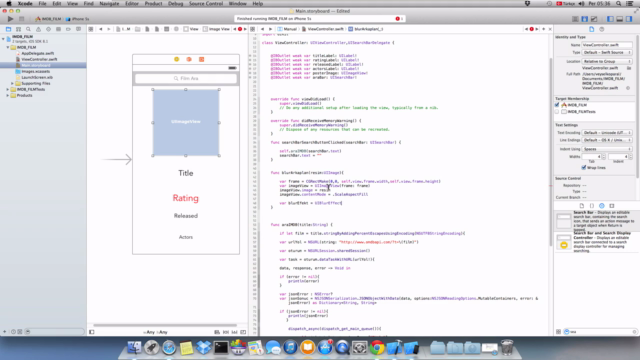Open File Template library icon

(x=582, y=206)
